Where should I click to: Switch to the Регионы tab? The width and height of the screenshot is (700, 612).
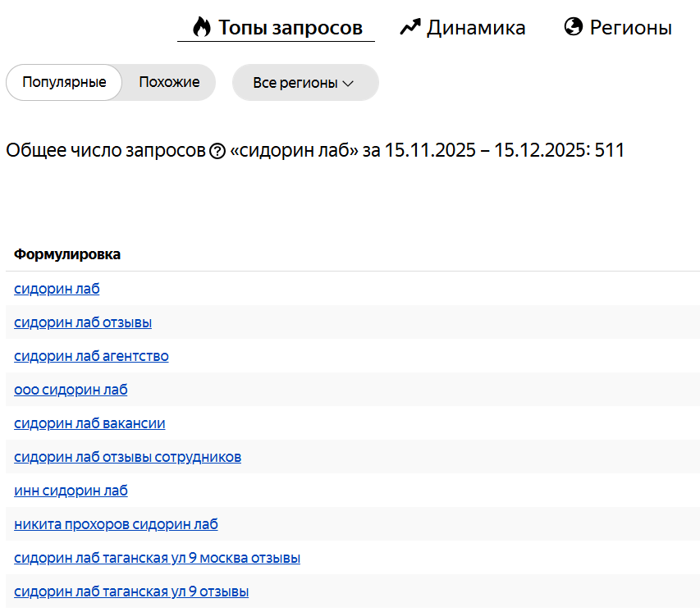click(630, 28)
